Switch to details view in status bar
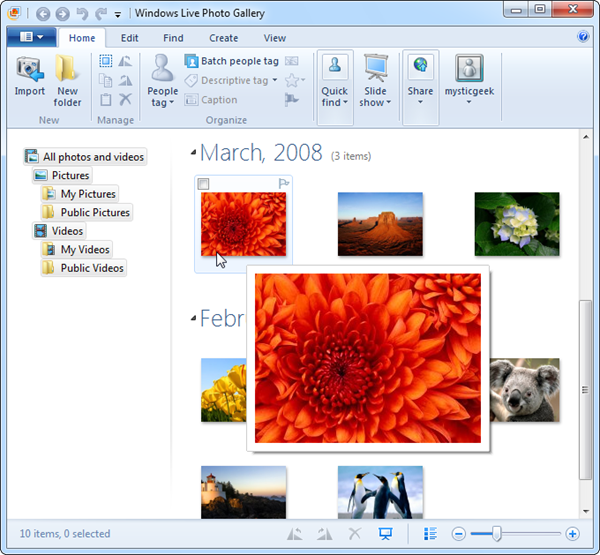The height and width of the screenshot is (555, 600). (430, 534)
